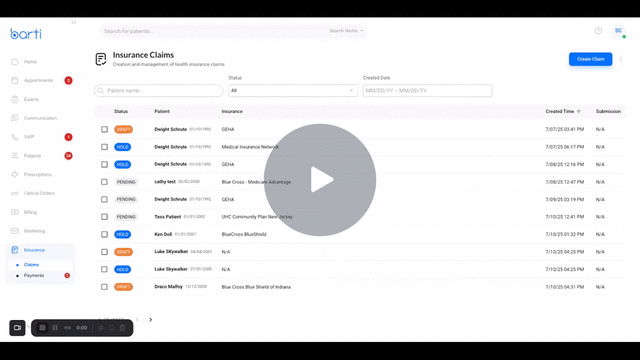Delete recording with trash icon
The width and height of the screenshot is (640, 360).
coord(122,328)
